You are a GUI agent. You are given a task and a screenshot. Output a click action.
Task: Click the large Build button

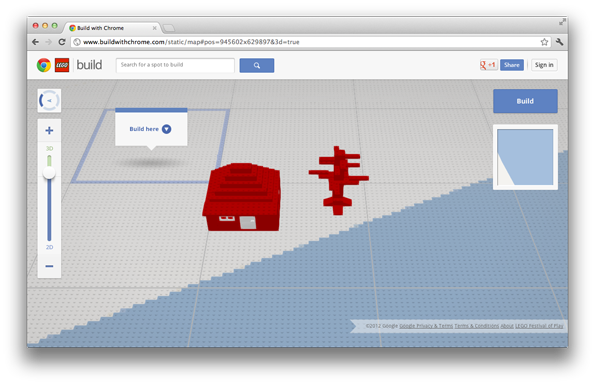coord(525,101)
